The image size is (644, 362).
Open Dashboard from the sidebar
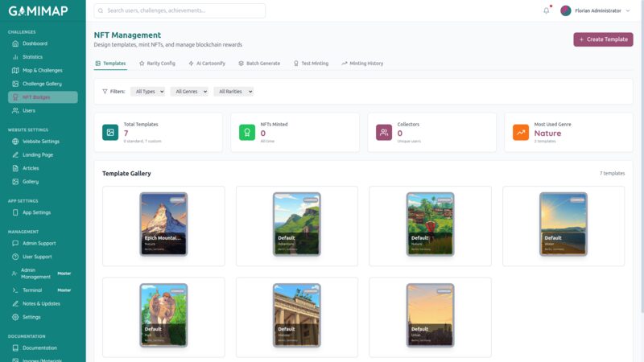35,43
